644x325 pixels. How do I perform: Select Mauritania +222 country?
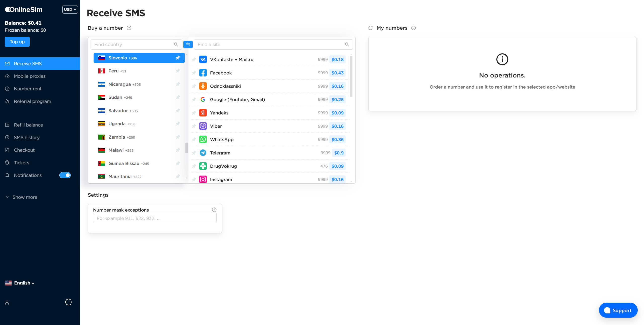(x=139, y=177)
